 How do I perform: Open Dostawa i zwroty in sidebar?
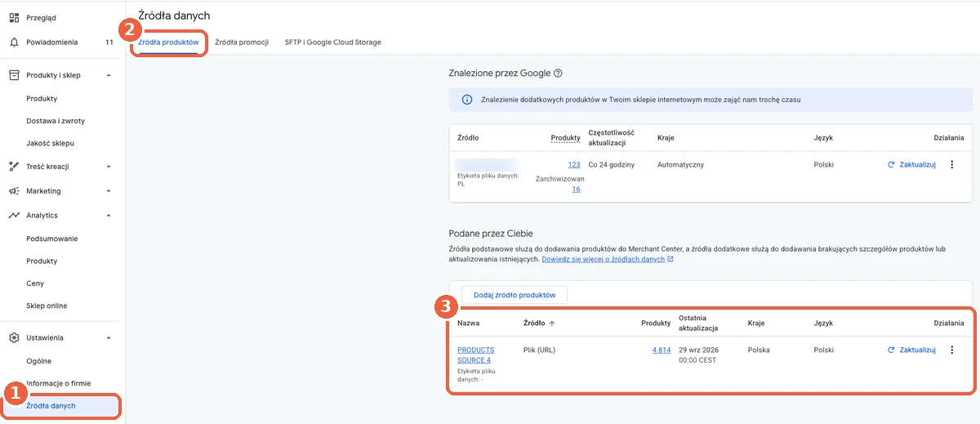[56, 121]
